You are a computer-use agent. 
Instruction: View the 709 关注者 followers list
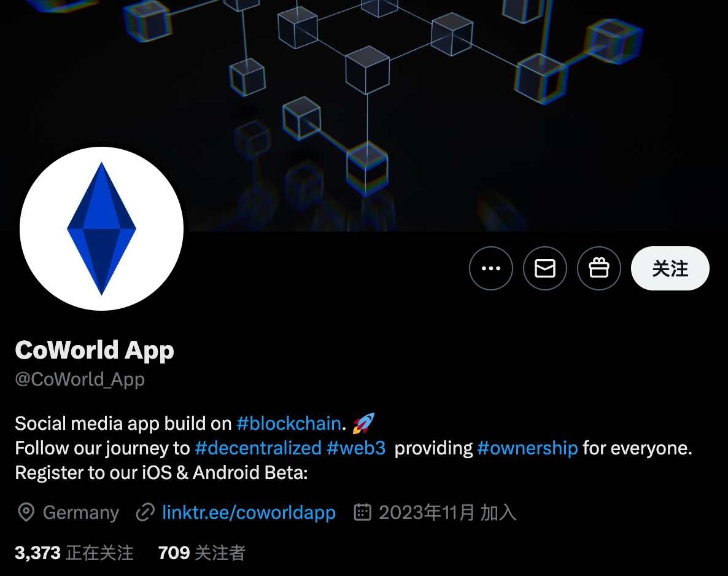point(201,553)
